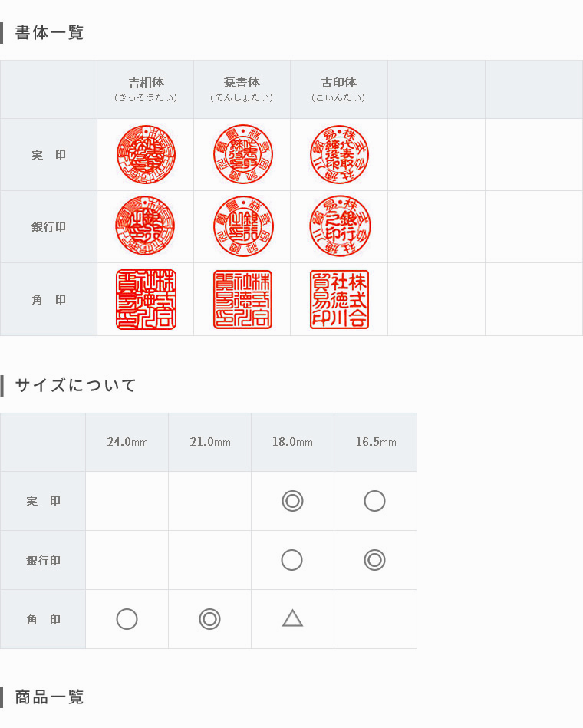Select the 篆書体 銀行印 seal image
The height and width of the screenshot is (728, 583).
click(x=242, y=226)
